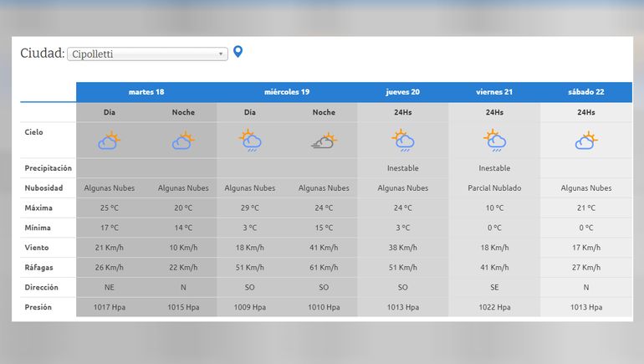Select the viernes 21 column header

494,91
